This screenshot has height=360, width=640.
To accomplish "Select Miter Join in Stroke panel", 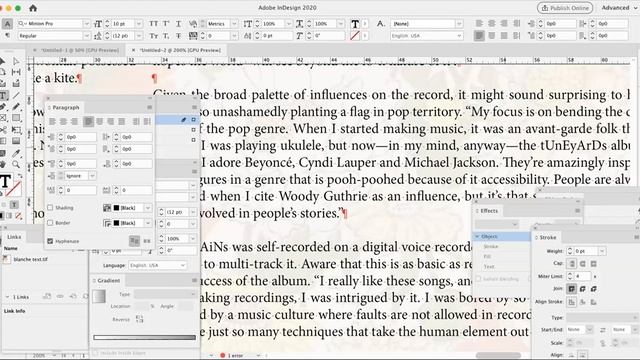I will click(571, 289).
